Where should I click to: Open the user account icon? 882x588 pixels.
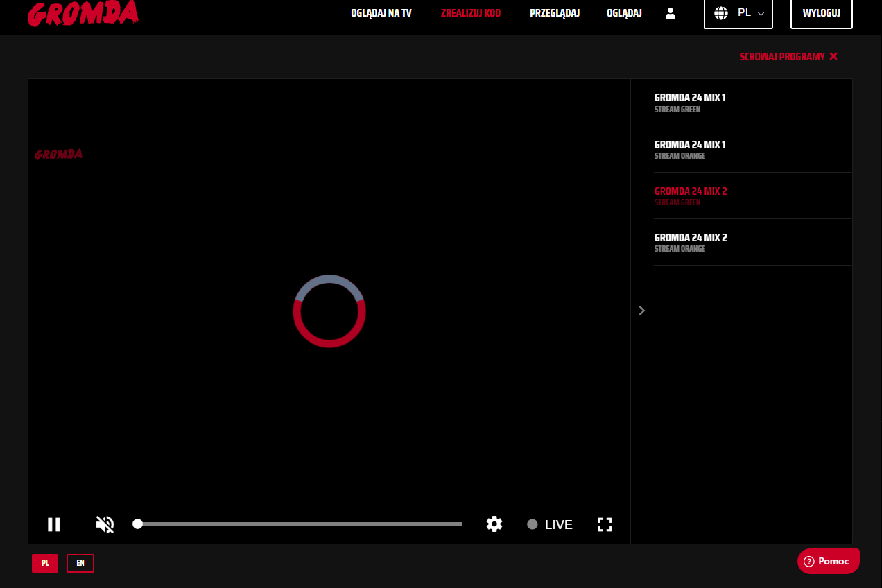point(671,13)
